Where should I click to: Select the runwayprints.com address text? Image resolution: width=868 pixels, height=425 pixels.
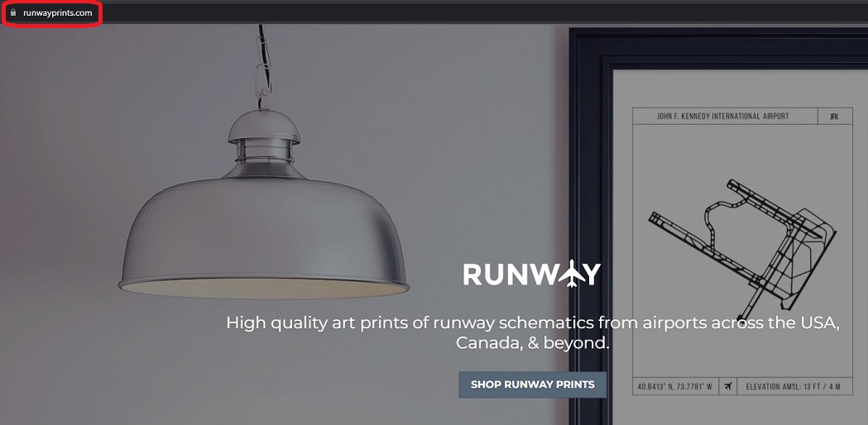(x=58, y=12)
